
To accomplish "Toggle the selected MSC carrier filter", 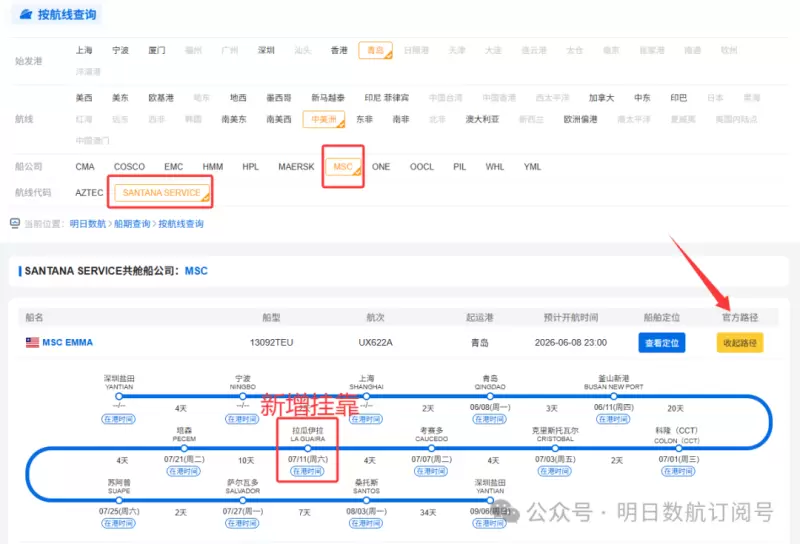I will [343, 166].
